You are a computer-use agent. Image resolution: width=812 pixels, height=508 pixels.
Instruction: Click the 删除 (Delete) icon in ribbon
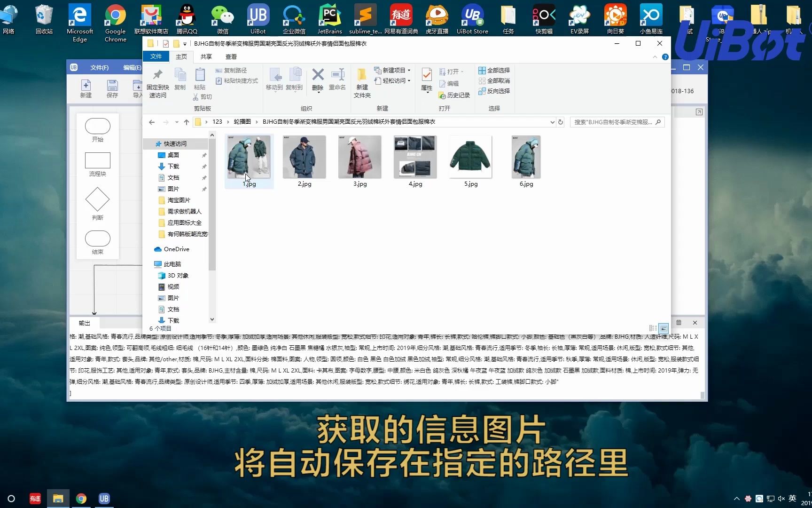[x=317, y=80]
